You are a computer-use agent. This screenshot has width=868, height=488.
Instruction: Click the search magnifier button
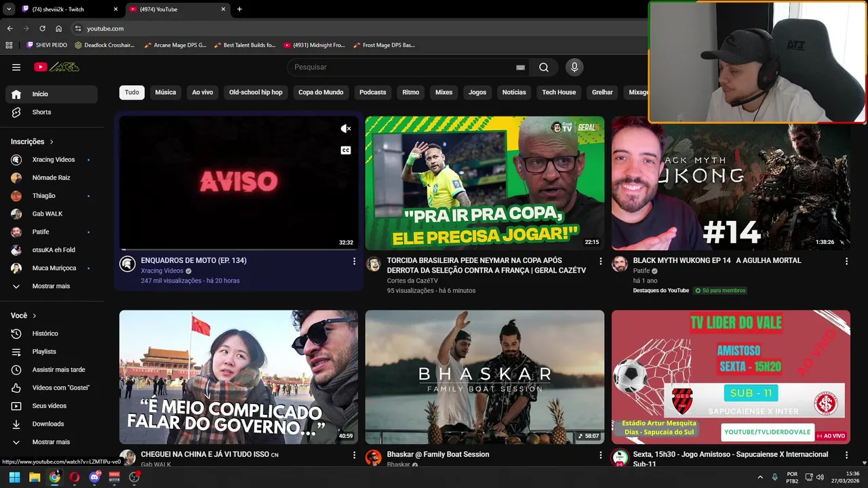click(544, 67)
